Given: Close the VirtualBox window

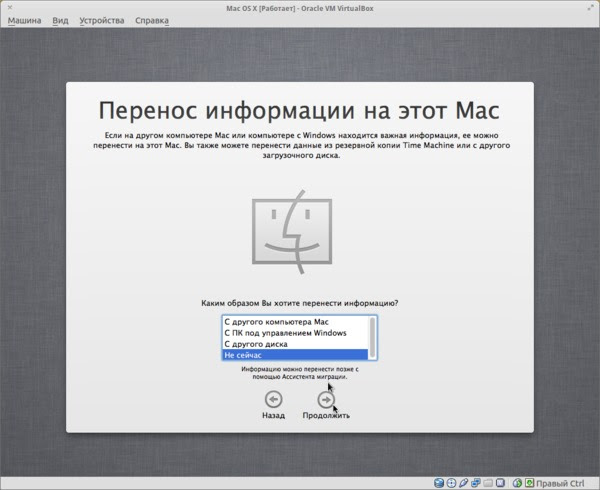Looking at the screenshot, I should pyautogui.click(x=10, y=8).
